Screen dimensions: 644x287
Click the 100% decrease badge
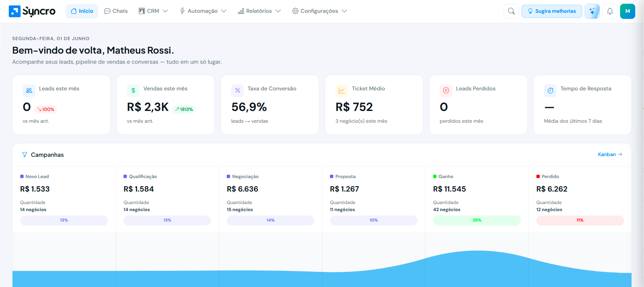tap(46, 109)
